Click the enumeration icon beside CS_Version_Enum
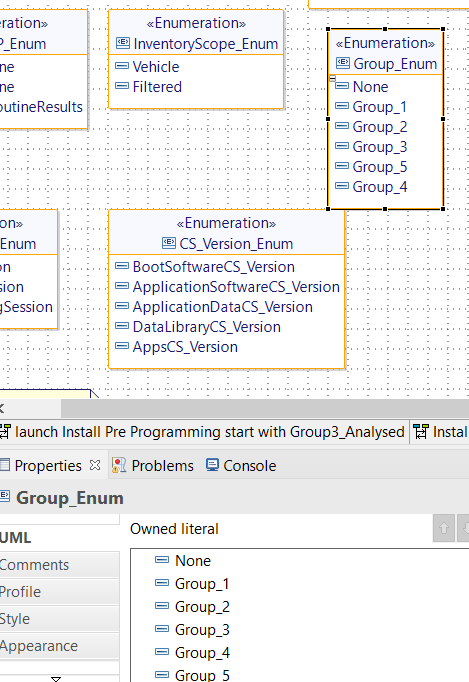The height and width of the screenshot is (682, 469). click(169, 243)
